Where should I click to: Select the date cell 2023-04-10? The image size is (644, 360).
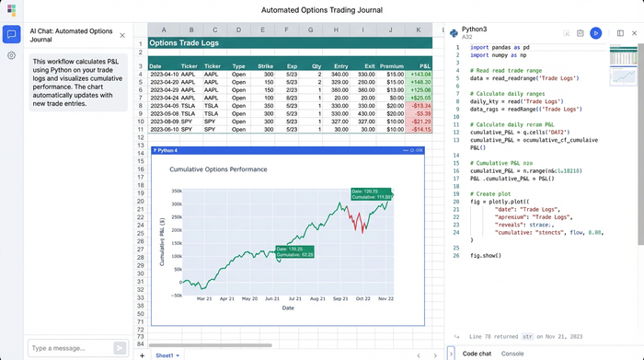coord(164,75)
